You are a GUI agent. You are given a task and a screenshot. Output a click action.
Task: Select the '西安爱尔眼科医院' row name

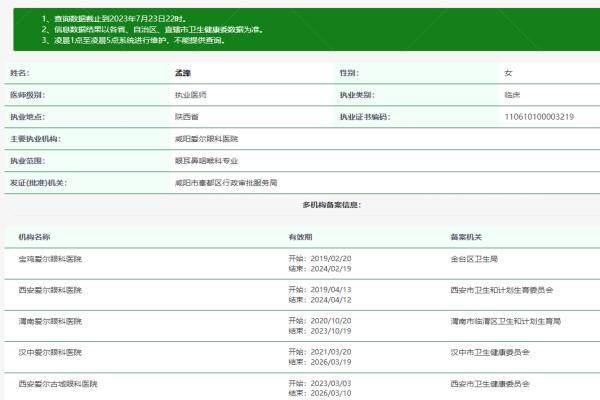pos(50,290)
